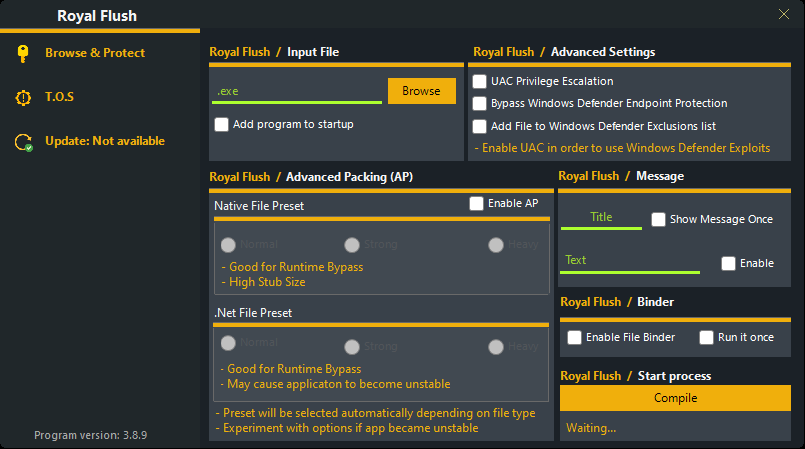Click the Start process heading

[x=674, y=376]
